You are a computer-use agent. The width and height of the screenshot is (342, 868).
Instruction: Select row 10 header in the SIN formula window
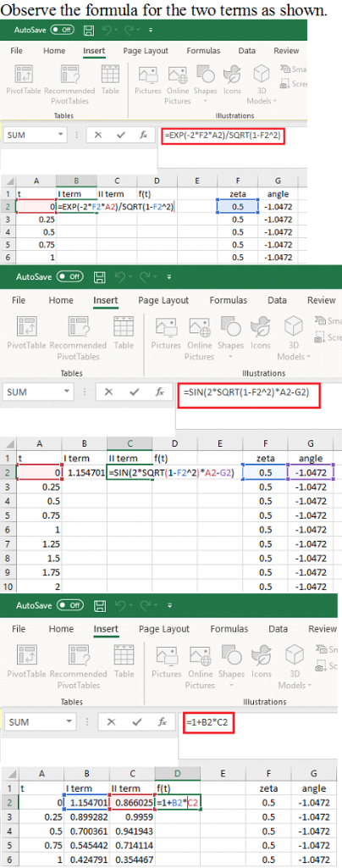pyautogui.click(x=8, y=587)
